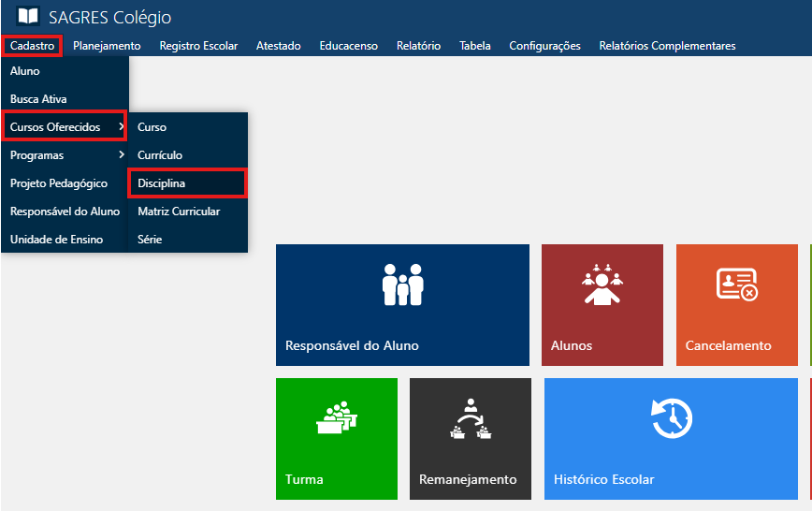Open the Relatórios Complementares menu
Image resolution: width=812 pixels, height=511 pixels.
(x=667, y=46)
